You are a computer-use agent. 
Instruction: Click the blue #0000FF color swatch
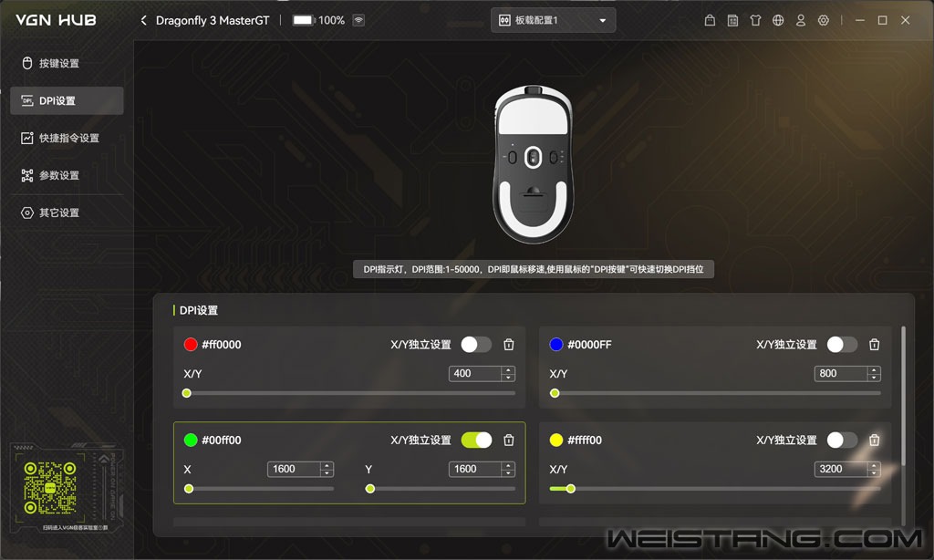click(556, 345)
